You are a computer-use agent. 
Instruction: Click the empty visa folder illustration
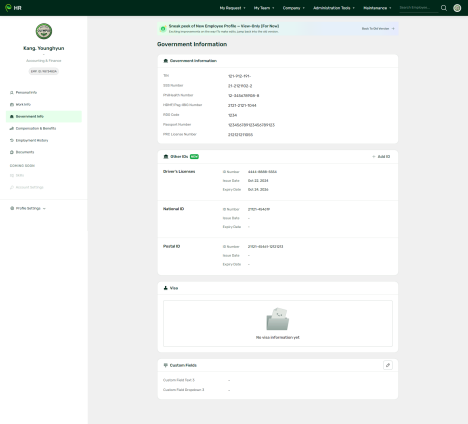[x=278, y=319]
